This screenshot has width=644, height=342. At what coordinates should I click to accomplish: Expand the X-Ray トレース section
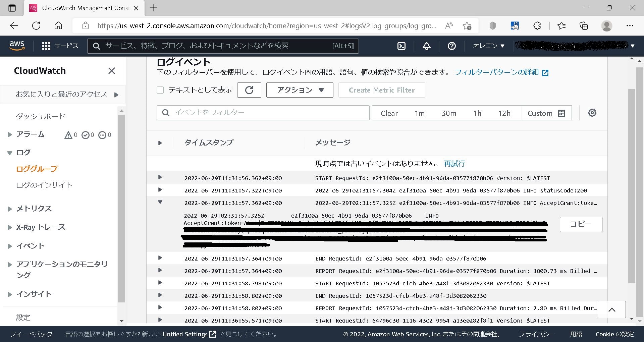(10, 227)
